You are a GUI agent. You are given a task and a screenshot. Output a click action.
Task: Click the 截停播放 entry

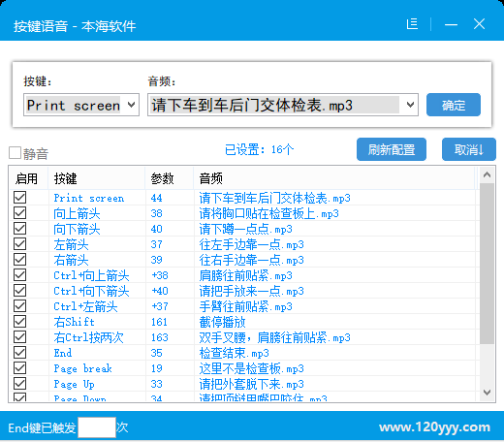[222, 322]
